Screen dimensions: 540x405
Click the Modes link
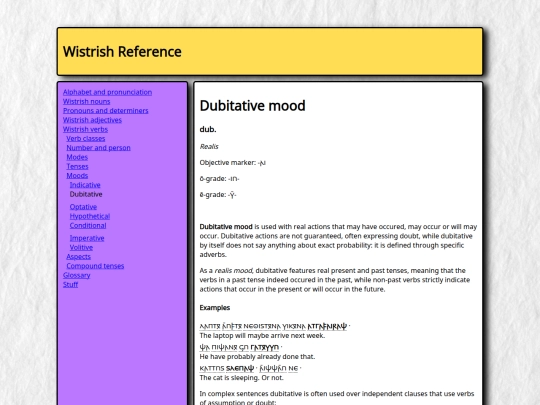coord(77,157)
